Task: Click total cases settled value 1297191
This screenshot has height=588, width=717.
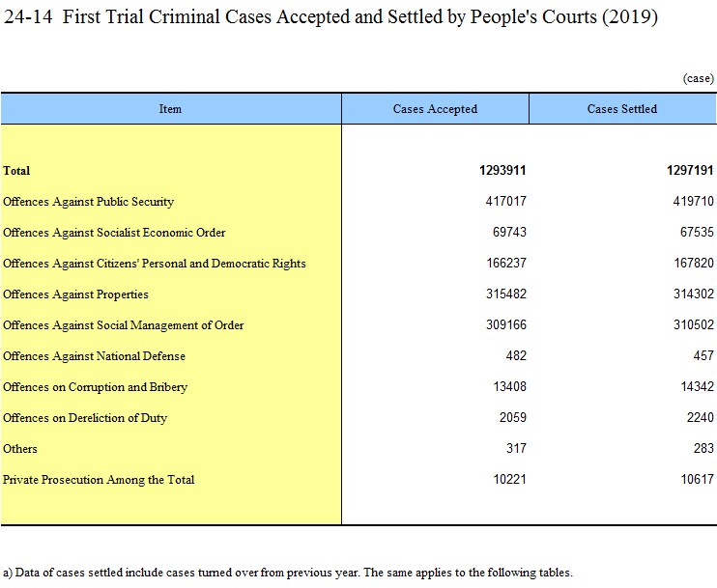Action: pos(690,171)
